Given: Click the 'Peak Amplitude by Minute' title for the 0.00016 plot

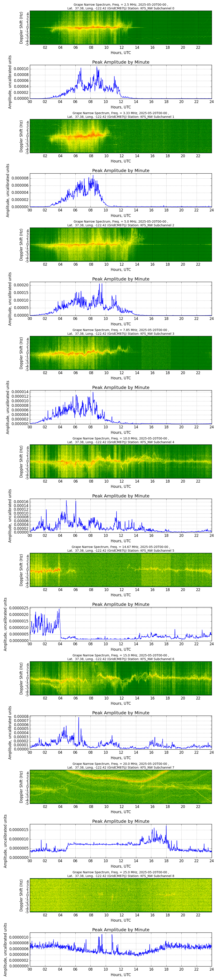Looking at the screenshot, I should tap(120, 496).
